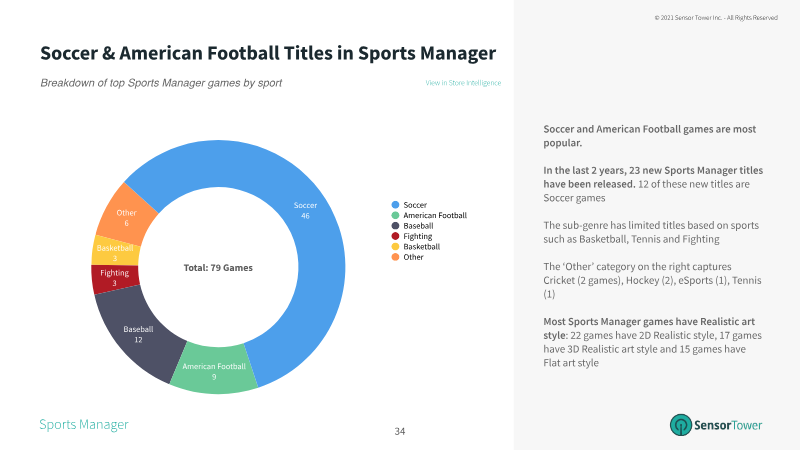The height and width of the screenshot is (450, 800).
Task: Select the American Football chart segment
Action: (x=214, y=371)
